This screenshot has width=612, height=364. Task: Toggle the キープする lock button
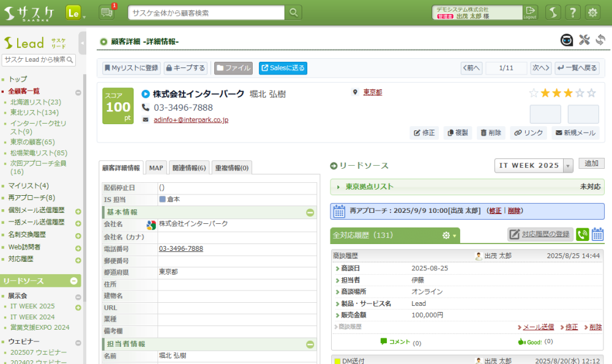coord(185,68)
